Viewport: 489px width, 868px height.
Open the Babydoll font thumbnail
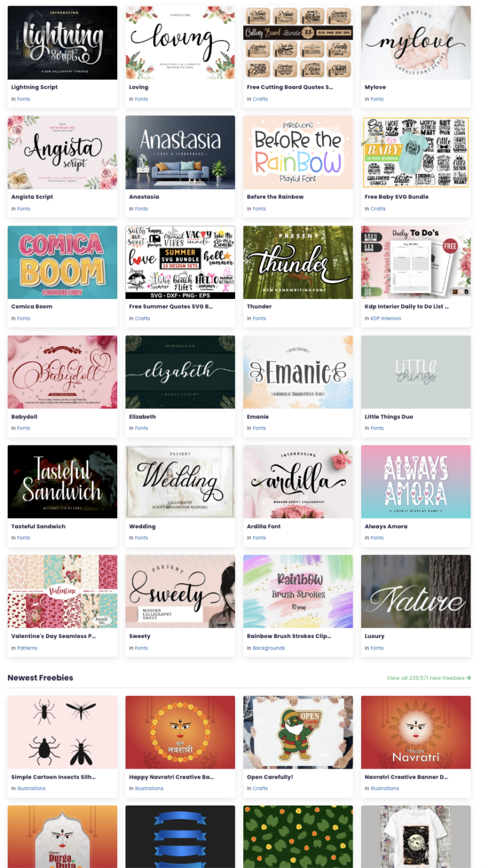point(62,372)
